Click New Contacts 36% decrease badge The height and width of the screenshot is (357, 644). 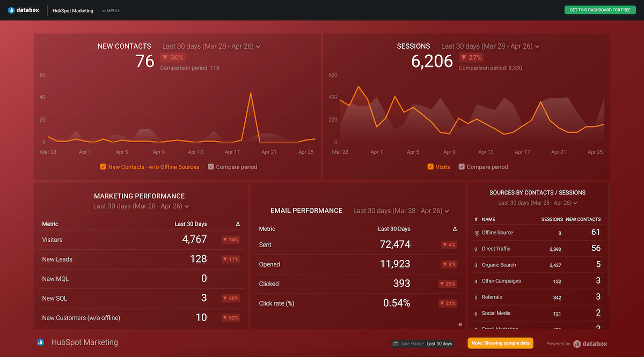click(x=172, y=57)
